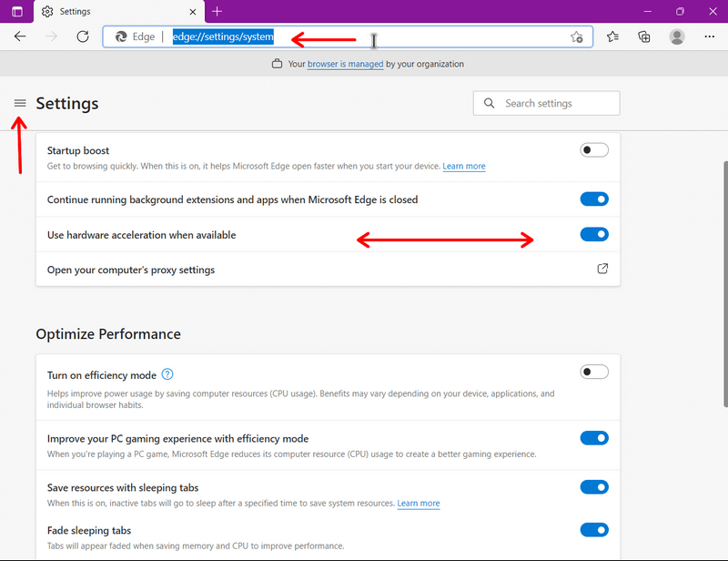Disable hardware acceleration toggle

coord(594,234)
